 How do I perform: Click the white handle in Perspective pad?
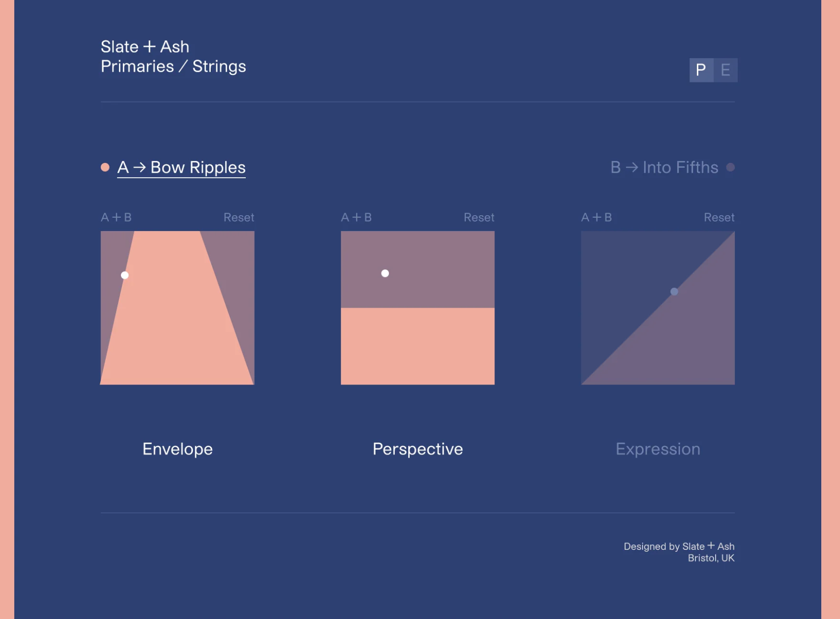385,273
